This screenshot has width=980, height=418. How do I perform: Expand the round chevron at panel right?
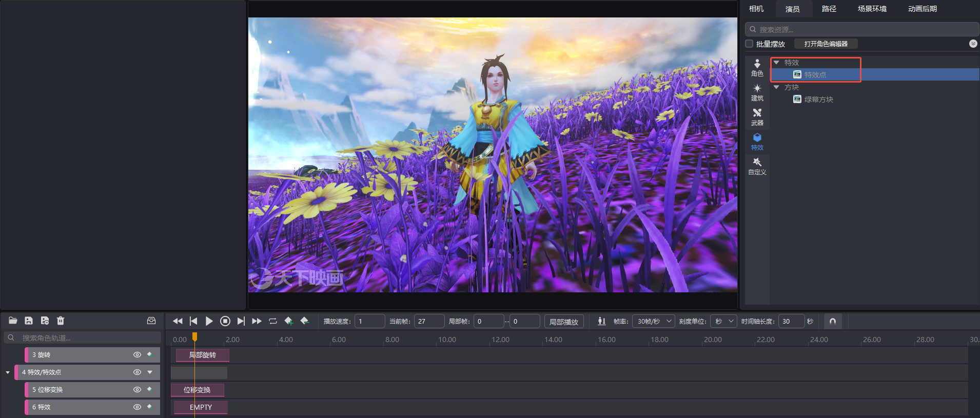coord(973,44)
